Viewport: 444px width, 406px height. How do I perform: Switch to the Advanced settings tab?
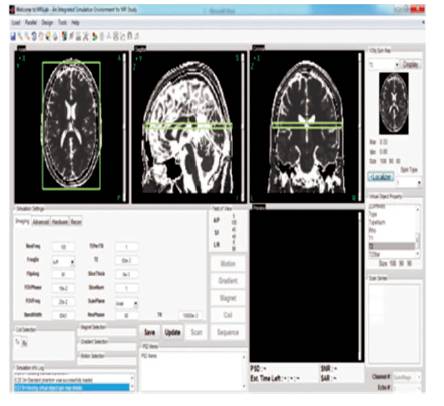(41, 222)
